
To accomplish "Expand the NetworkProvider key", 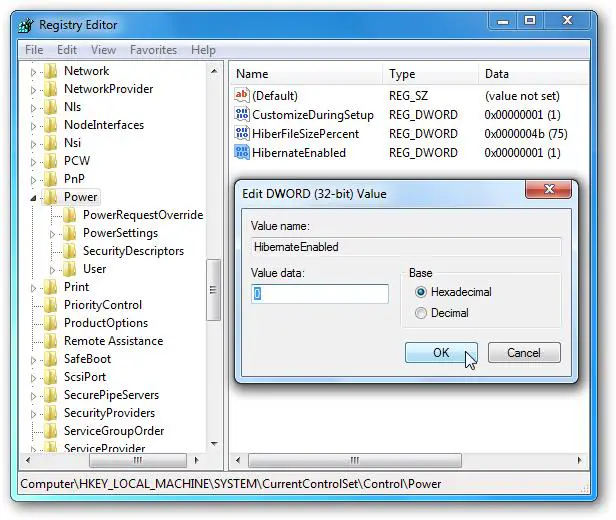I will coord(33,90).
